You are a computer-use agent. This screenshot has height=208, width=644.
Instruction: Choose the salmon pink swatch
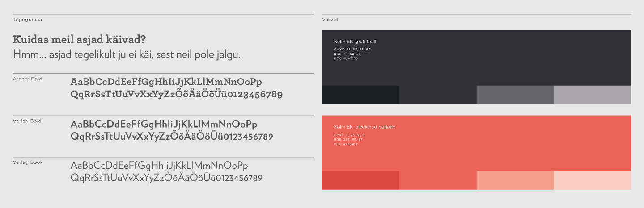tap(515, 180)
